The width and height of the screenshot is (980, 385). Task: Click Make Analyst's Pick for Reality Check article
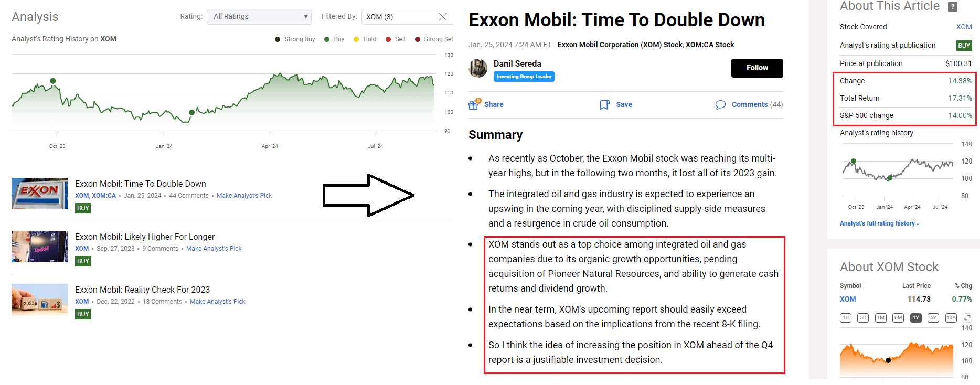[x=218, y=302]
